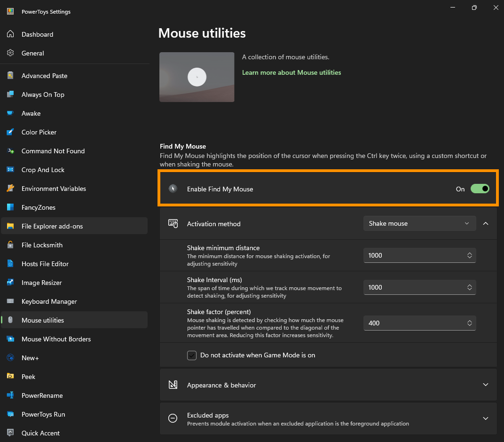Screen dimensions: 504x442
Task: Select Advanced Paste in sidebar
Action: (74, 76)
